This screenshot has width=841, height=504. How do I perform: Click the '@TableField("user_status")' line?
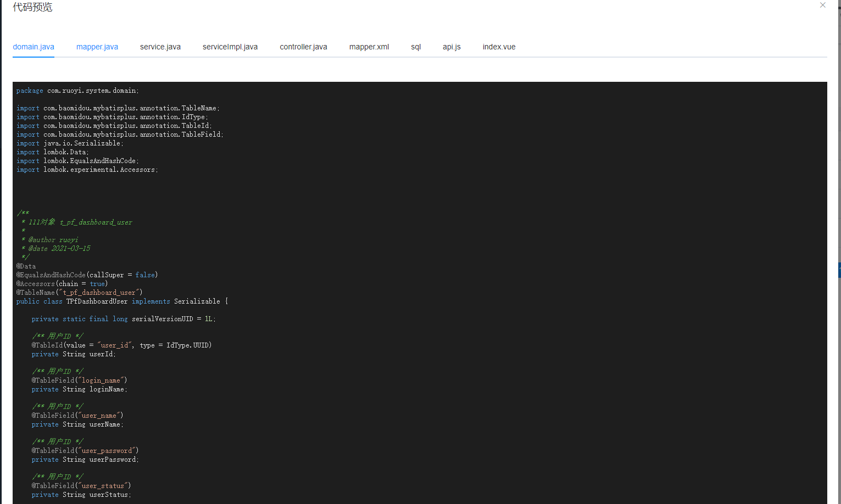tap(81, 486)
